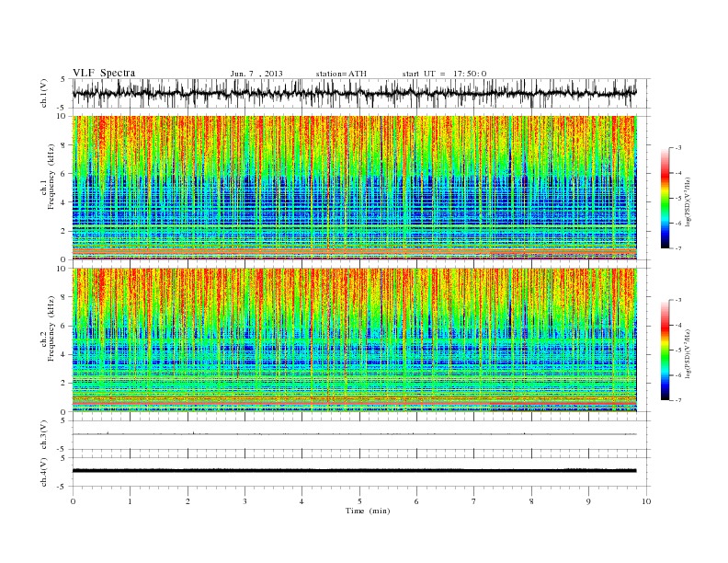728x563 pixels.
Task: Click the time axis tick label '10'
Action: coord(646,501)
